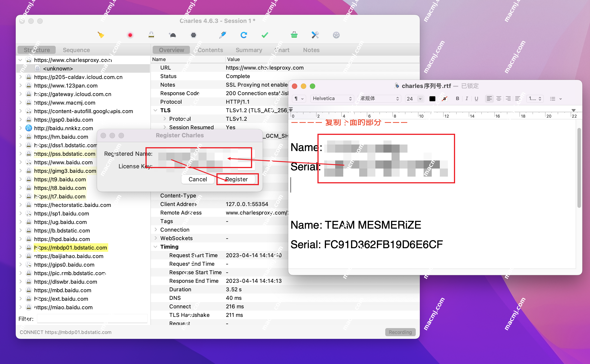
Task: Toggle bold formatting in TextEdit
Action: 458,99
